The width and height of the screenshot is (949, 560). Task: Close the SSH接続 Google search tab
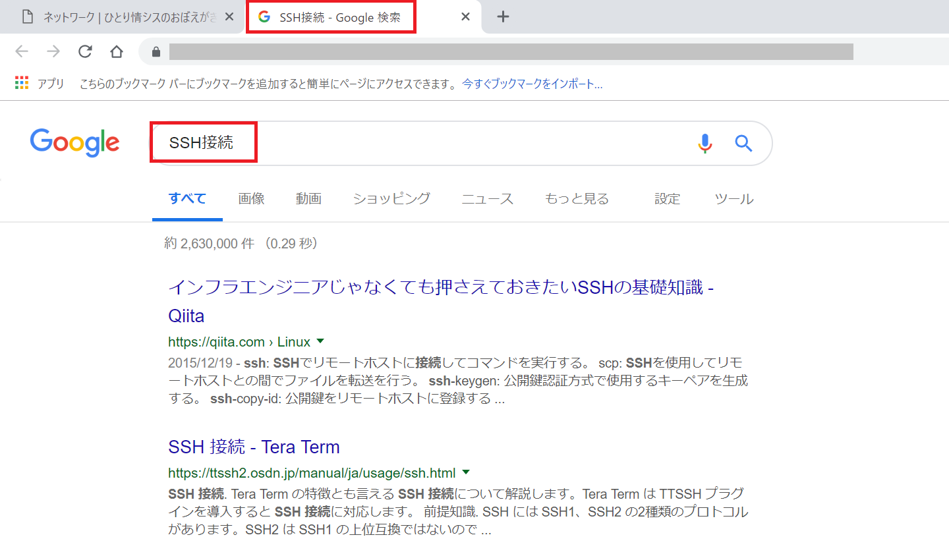465,16
